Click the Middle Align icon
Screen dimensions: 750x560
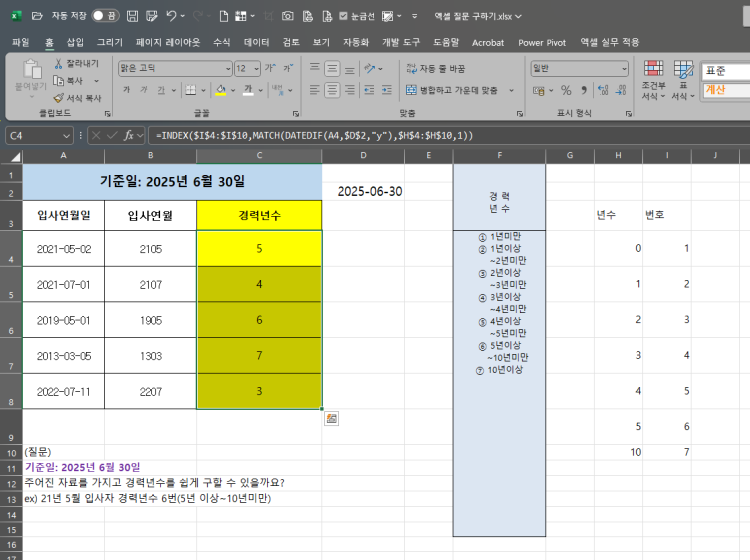pos(332,68)
